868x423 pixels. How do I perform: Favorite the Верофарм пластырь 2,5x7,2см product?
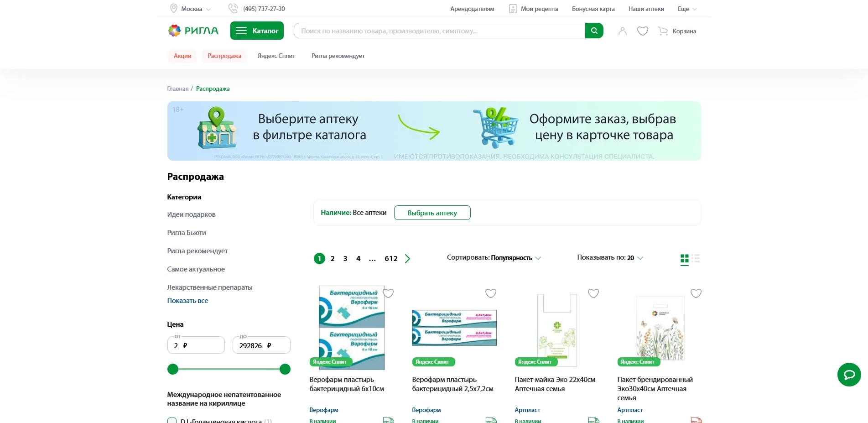coord(490,293)
